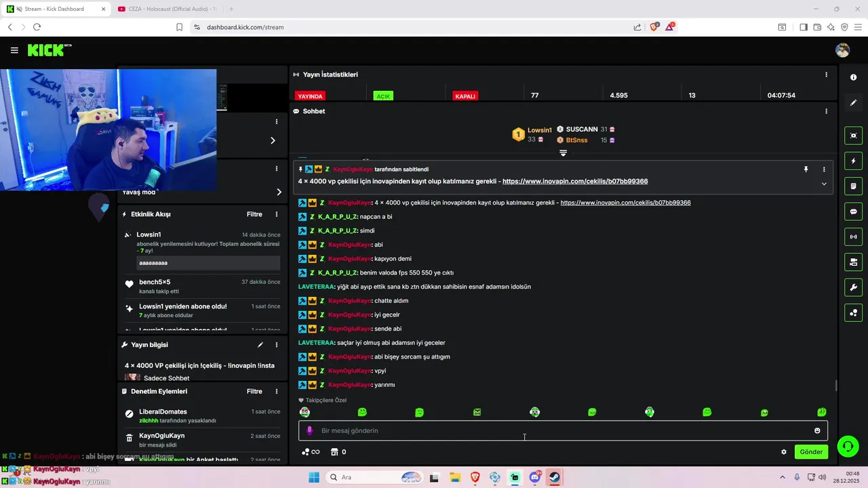Toggle the three-circles panel in the sidebar
The image size is (868, 488).
(x=853, y=312)
